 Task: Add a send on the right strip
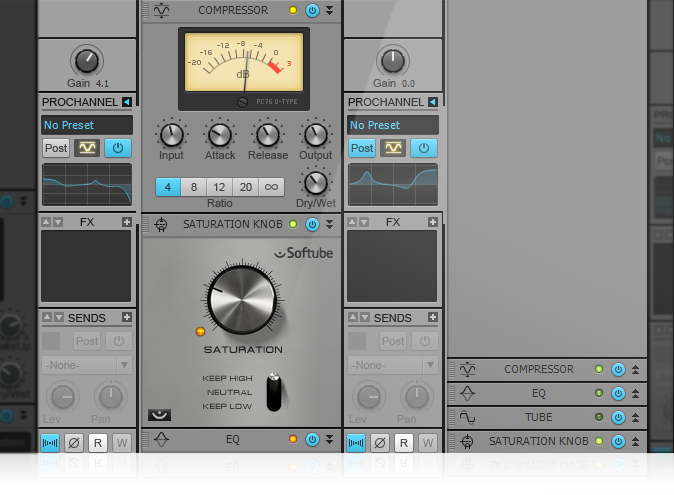[x=433, y=317]
